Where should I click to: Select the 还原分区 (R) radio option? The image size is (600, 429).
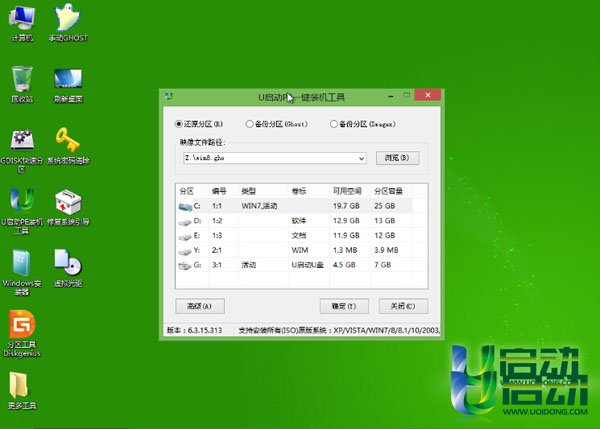199,124
